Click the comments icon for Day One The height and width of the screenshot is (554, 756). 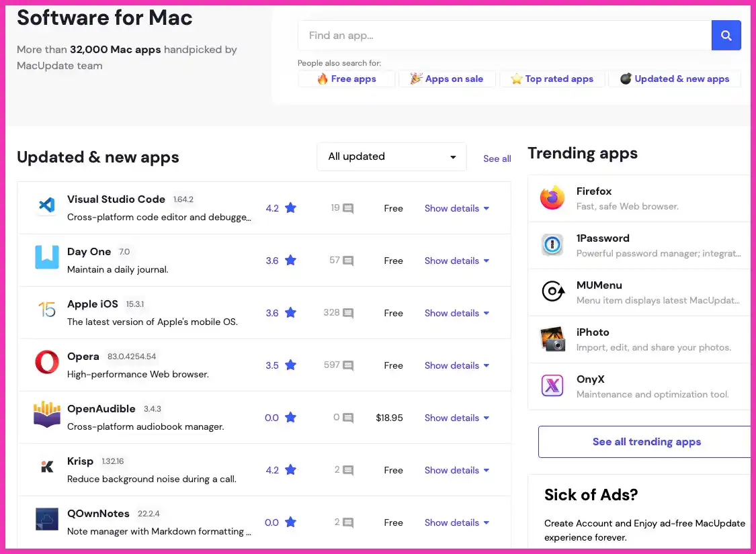point(348,261)
